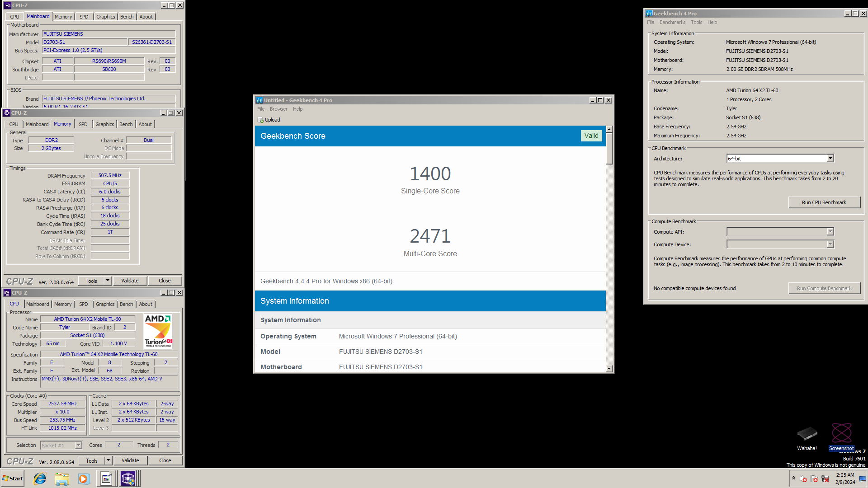Click the Action Center flag tray icon
The width and height of the screenshot is (868, 488).
814,479
